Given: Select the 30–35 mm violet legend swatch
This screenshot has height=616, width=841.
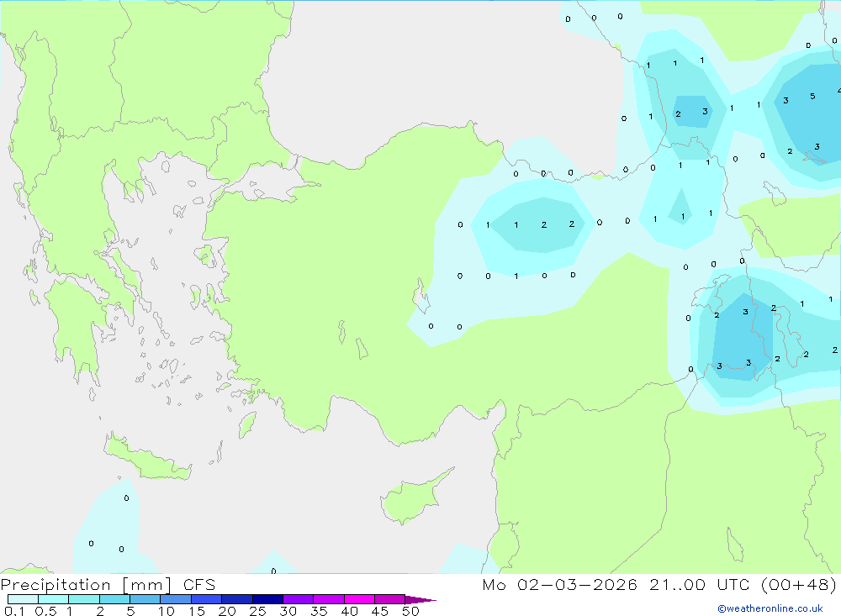Looking at the screenshot, I should point(299,599).
